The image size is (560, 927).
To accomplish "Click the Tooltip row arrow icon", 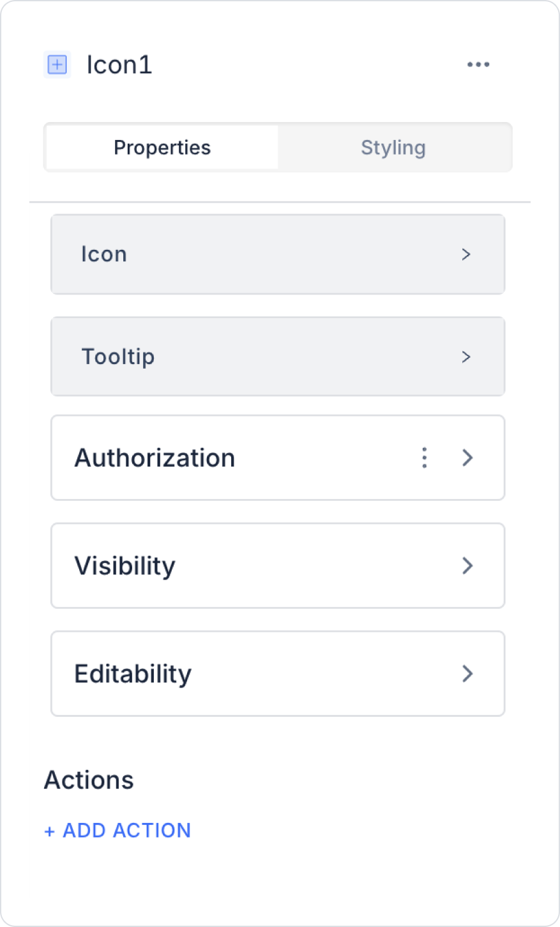I will coord(466,356).
